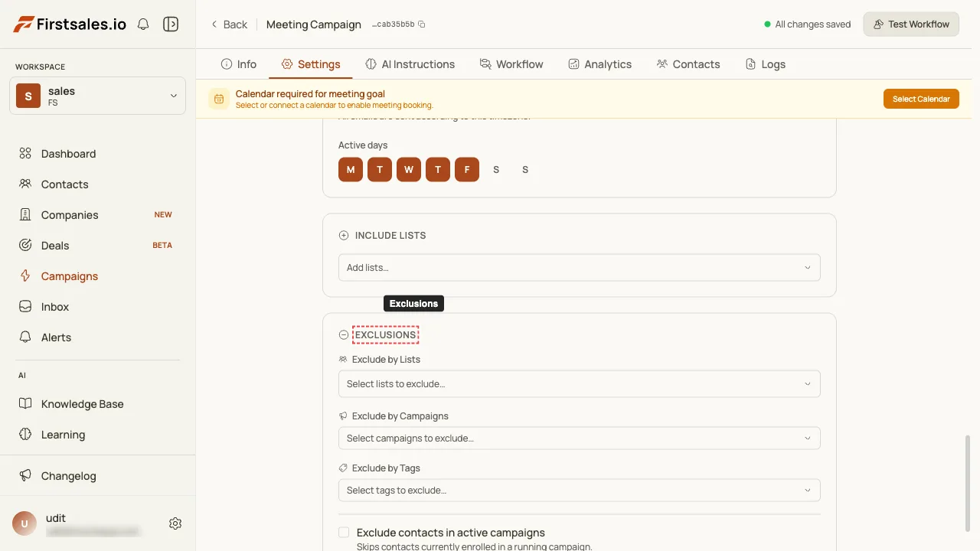The width and height of the screenshot is (980, 551).
Task: Select the Settings tab
Action: [311, 64]
